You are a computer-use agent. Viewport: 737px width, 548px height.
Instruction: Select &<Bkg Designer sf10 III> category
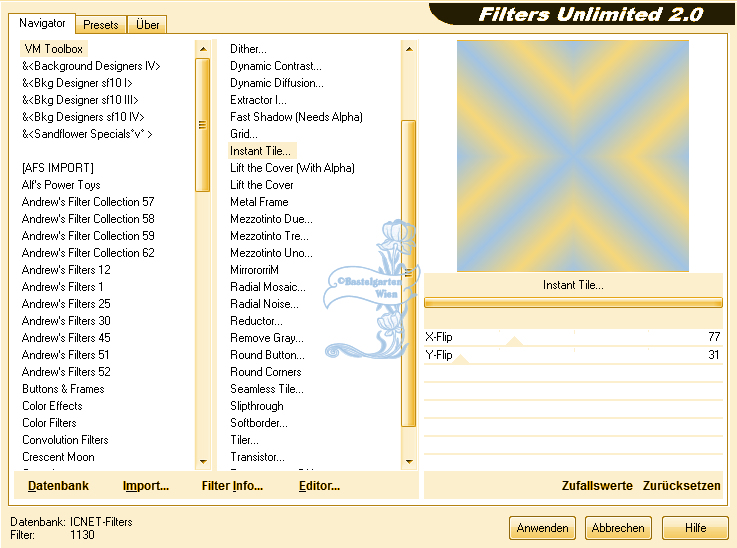point(80,100)
